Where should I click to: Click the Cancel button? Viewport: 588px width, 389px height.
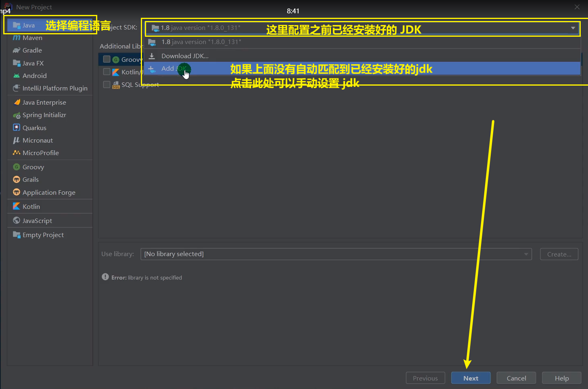coord(516,378)
